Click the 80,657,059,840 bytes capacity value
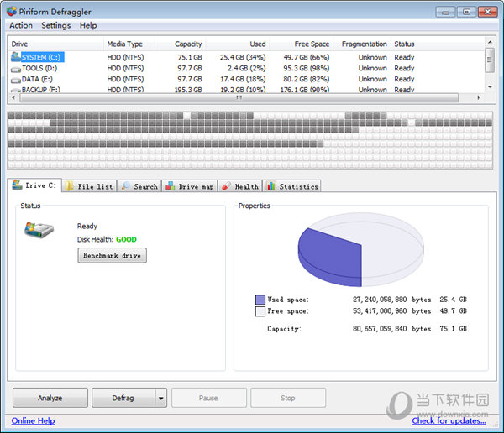This screenshot has height=433, width=504. click(x=391, y=329)
